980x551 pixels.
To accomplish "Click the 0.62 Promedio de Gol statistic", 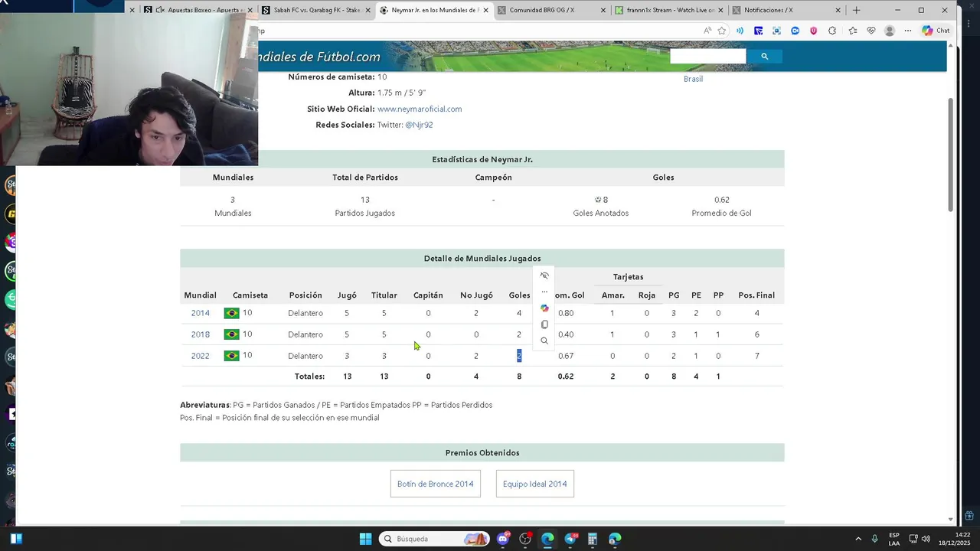I will pos(721,200).
